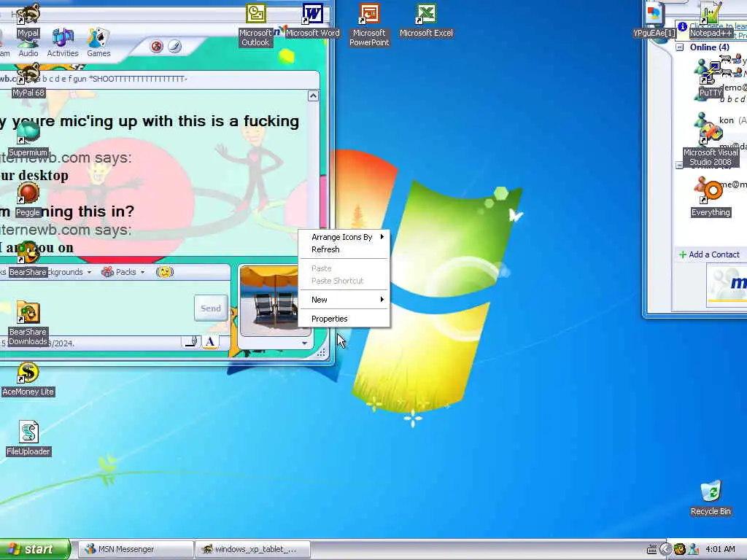This screenshot has width=747, height=560.
Task: Click Add a Contact in MSN Messenger
Action: click(x=709, y=254)
